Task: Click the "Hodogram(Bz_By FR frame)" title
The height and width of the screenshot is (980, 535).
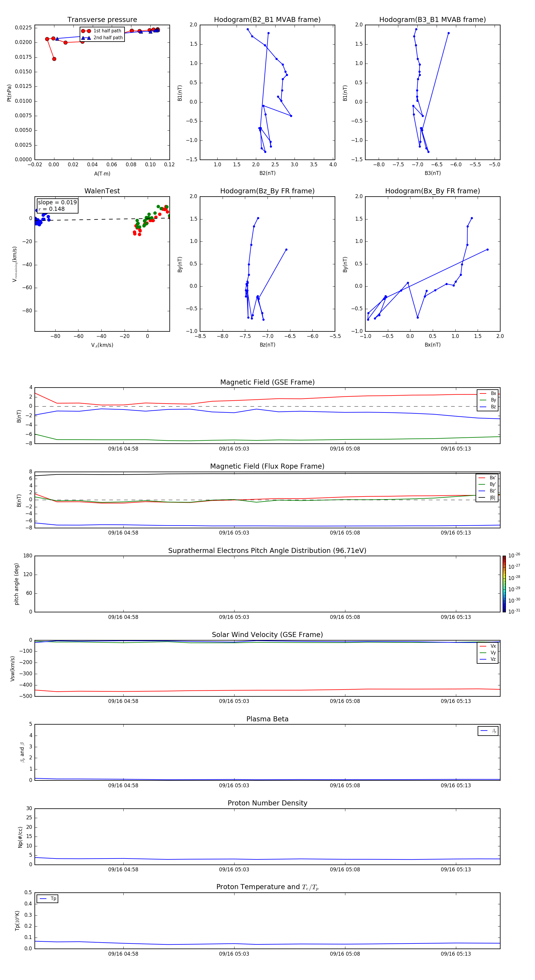Action: pyautogui.click(x=267, y=191)
